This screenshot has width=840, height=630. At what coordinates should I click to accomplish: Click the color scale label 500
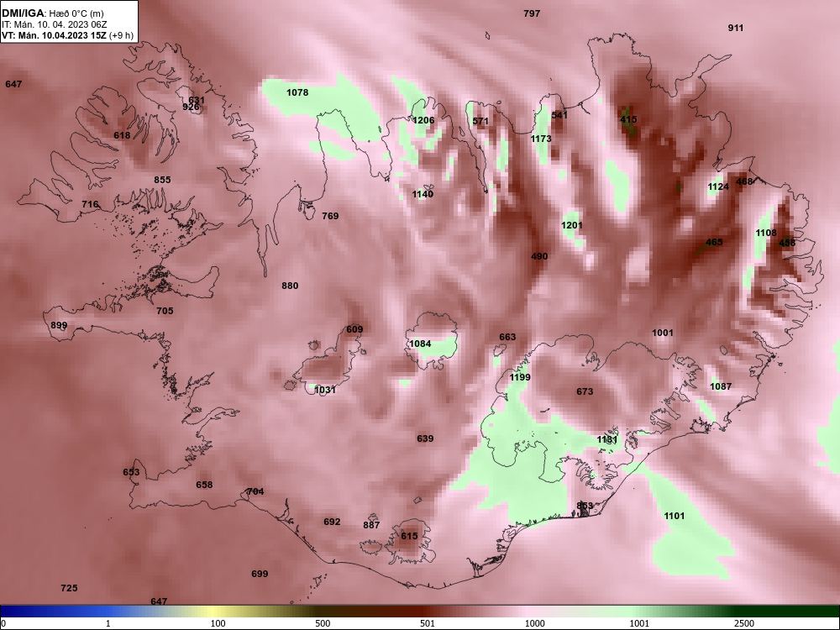tap(323, 623)
